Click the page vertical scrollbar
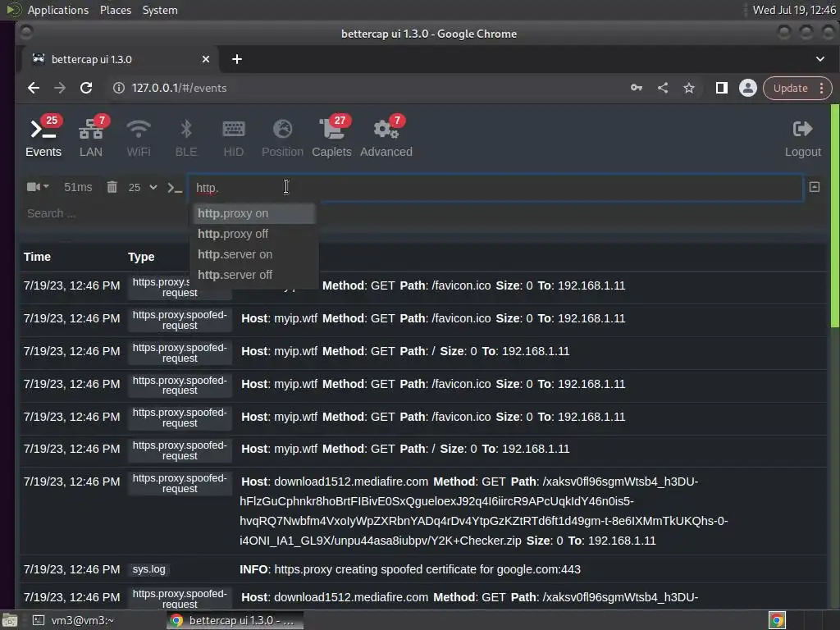840x630 pixels. [x=834, y=216]
